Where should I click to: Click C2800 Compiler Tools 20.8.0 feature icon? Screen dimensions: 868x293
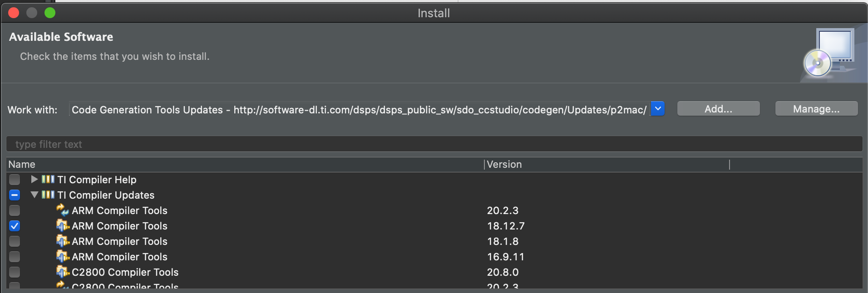[x=62, y=272]
